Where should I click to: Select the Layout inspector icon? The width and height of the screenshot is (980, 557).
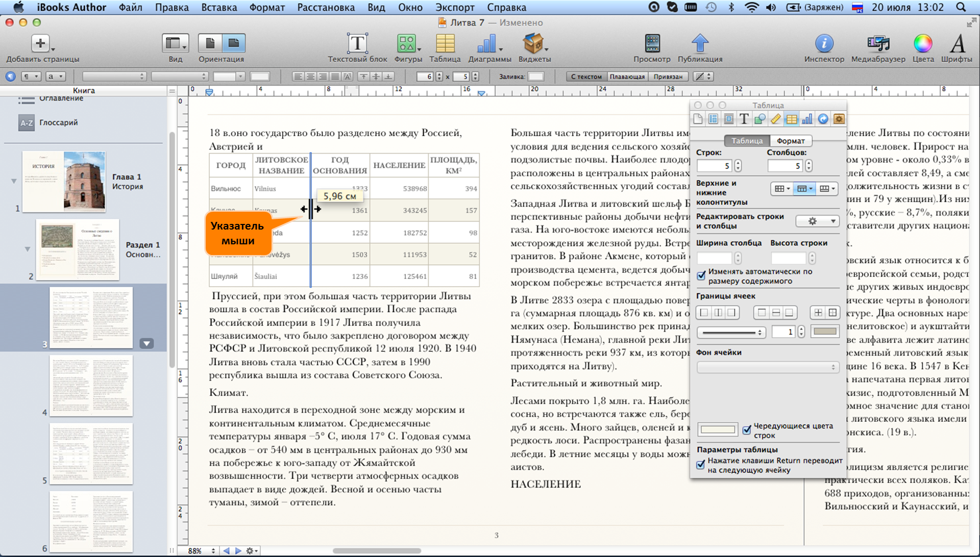pos(713,119)
